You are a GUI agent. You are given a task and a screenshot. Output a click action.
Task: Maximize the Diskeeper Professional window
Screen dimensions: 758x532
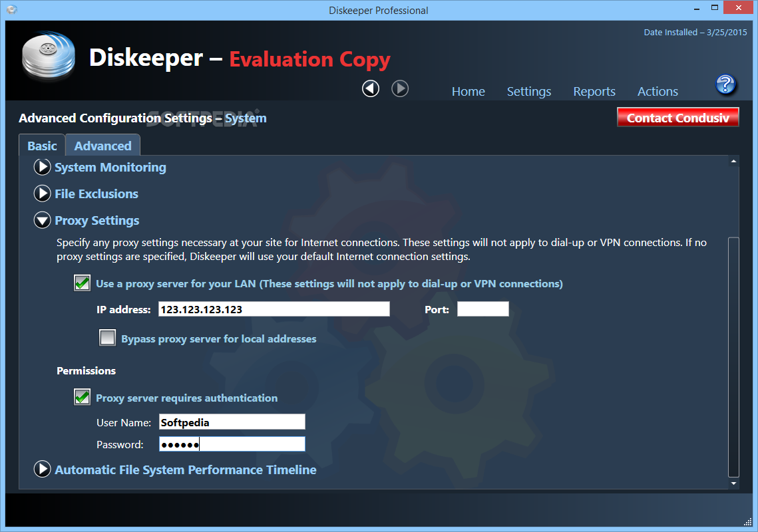tap(715, 8)
